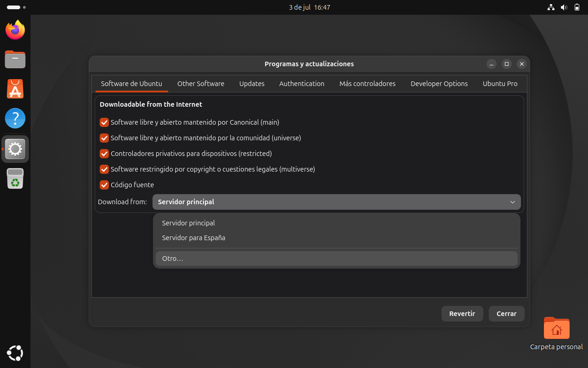588x368 pixels.
Task: Open the Developer Options tab
Action: [439, 84]
